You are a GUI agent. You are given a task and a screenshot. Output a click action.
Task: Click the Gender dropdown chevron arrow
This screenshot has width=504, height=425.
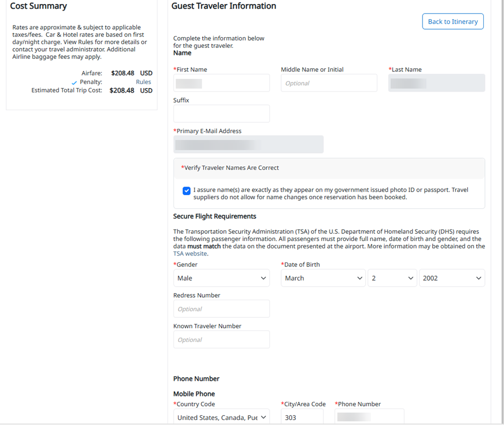coord(263,278)
